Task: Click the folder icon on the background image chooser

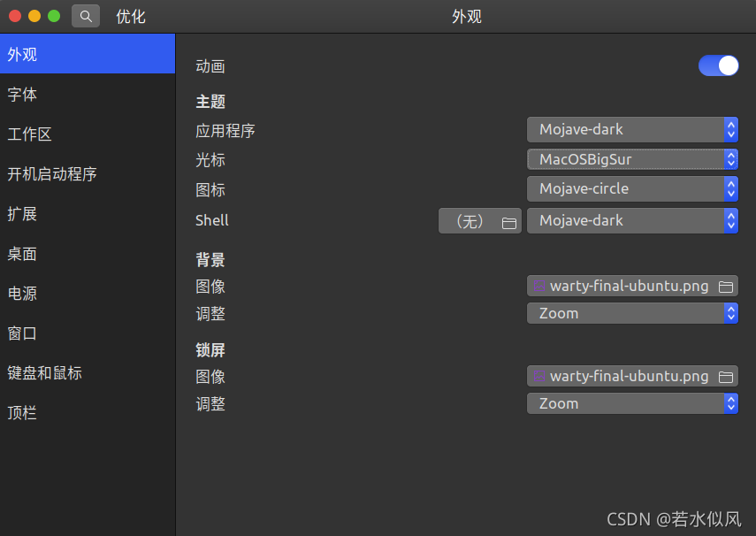Action: click(x=726, y=287)
